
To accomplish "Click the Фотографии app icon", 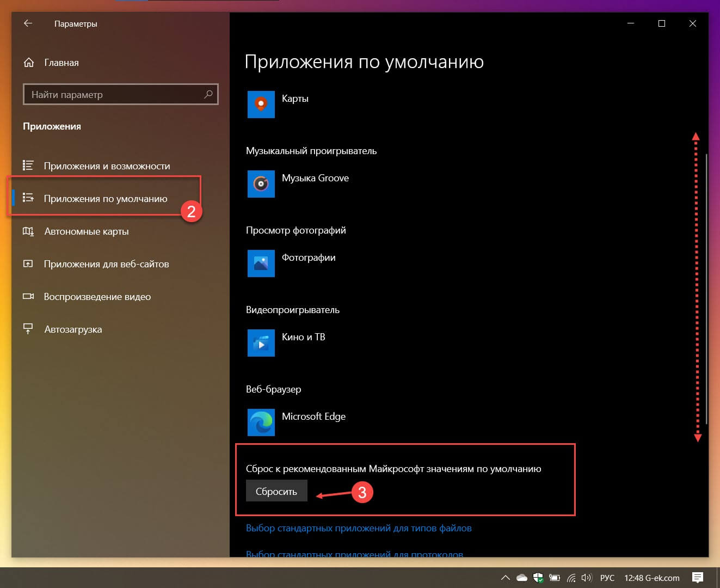I will point(261,264).
